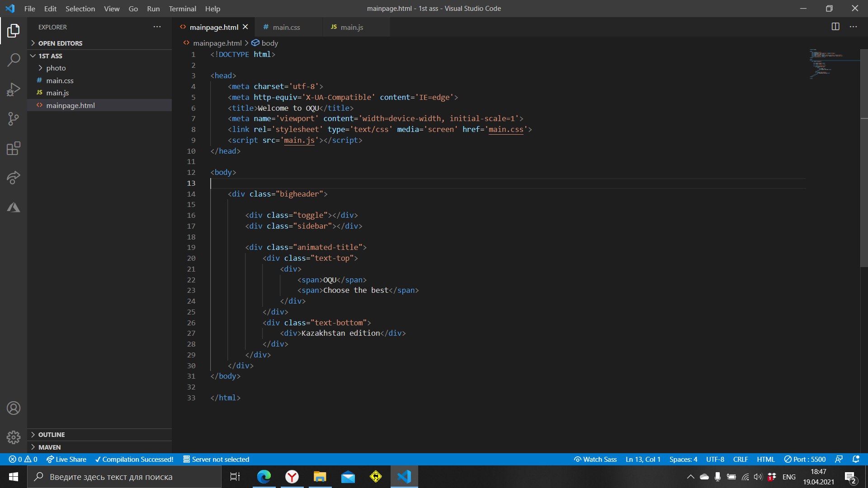Open File Explorer from taskbar
Screen dimensions: 868x488
[x=320, y=477]
